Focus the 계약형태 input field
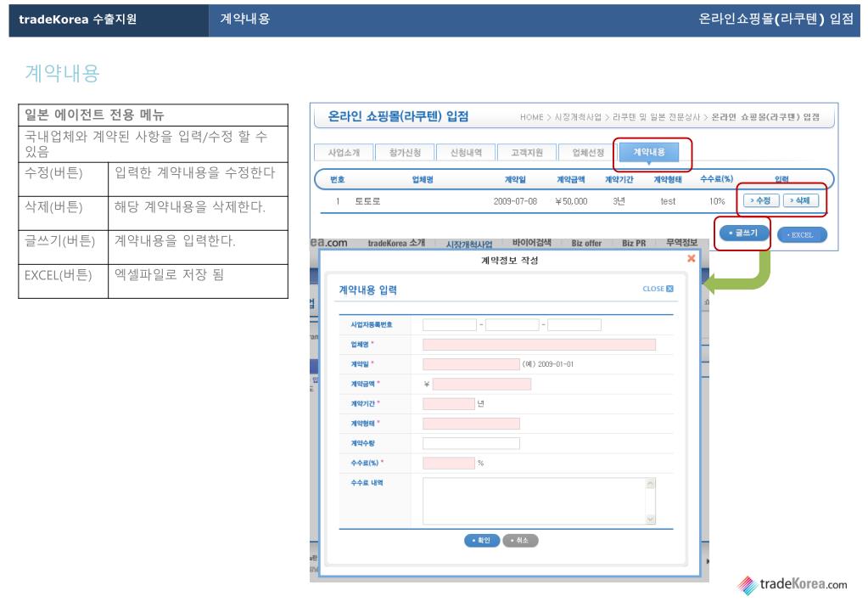 pos(471,424)
